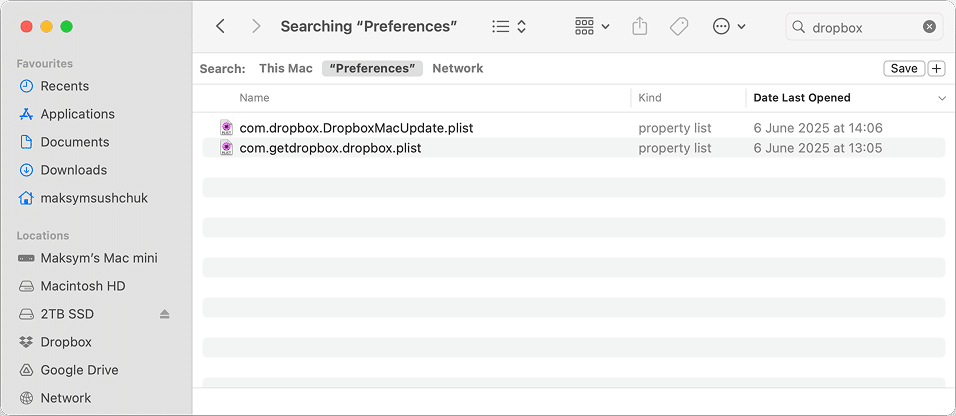Click the search magnifier icon
The width and height of the screenshot is (956, 416).
[x=797, y=27]
